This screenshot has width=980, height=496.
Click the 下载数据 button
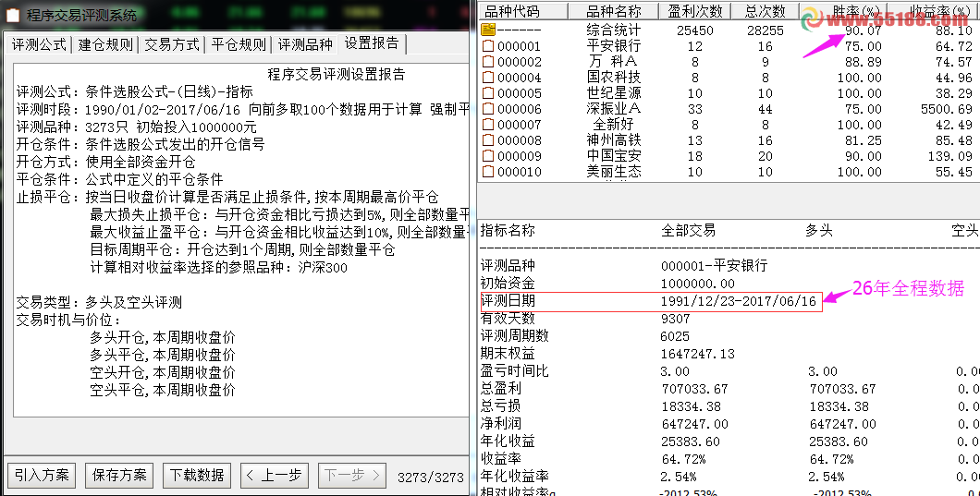(197, 476)
